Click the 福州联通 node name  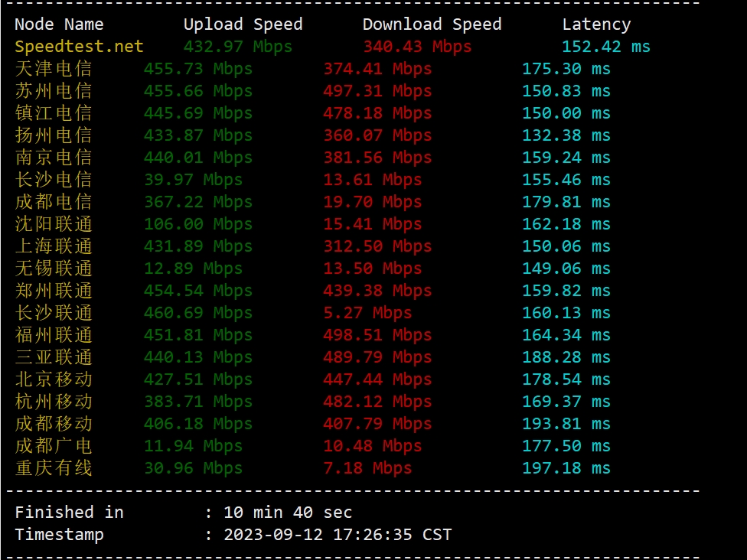54,335
